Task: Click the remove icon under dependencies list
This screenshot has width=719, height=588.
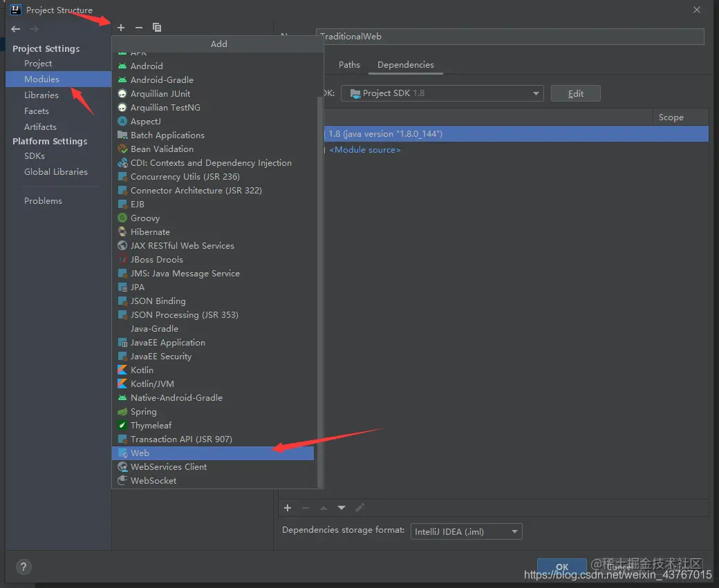Action: pos(306,508)
